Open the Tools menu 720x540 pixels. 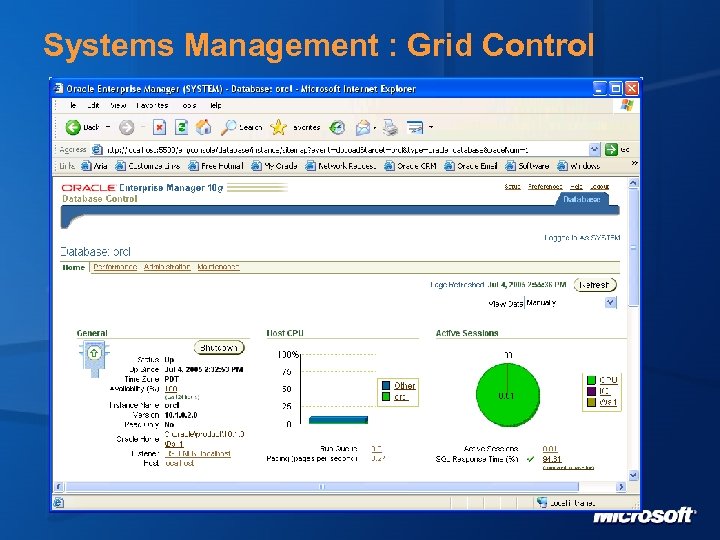[189, 106]
